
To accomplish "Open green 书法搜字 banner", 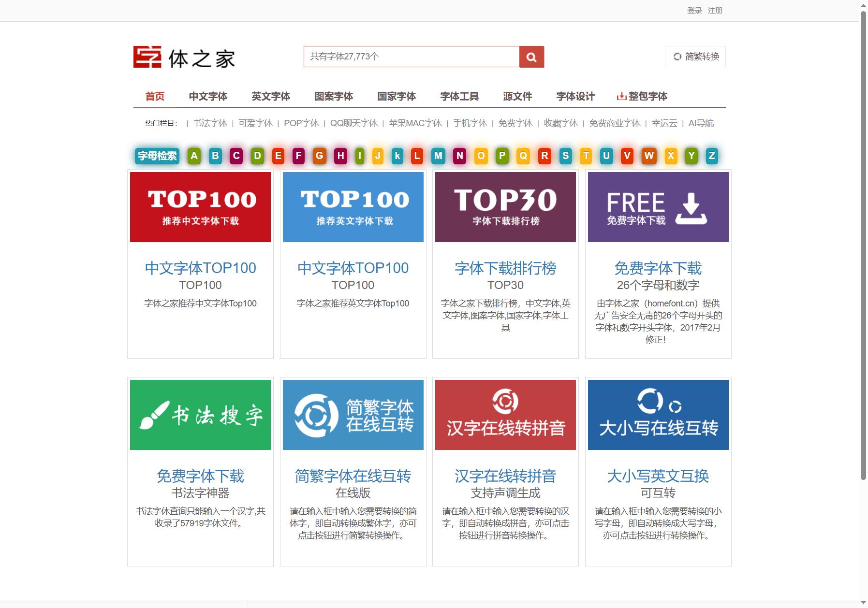I will pos(200,415).
